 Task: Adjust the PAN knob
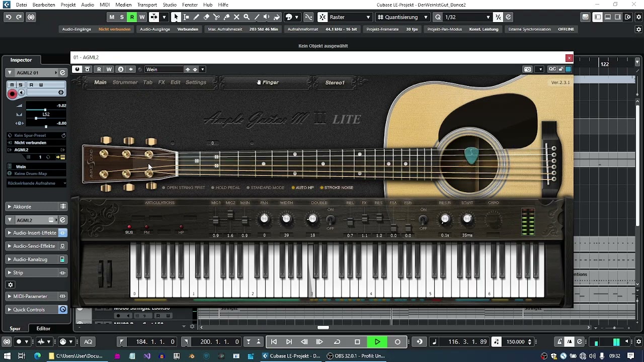coord(264,219)
